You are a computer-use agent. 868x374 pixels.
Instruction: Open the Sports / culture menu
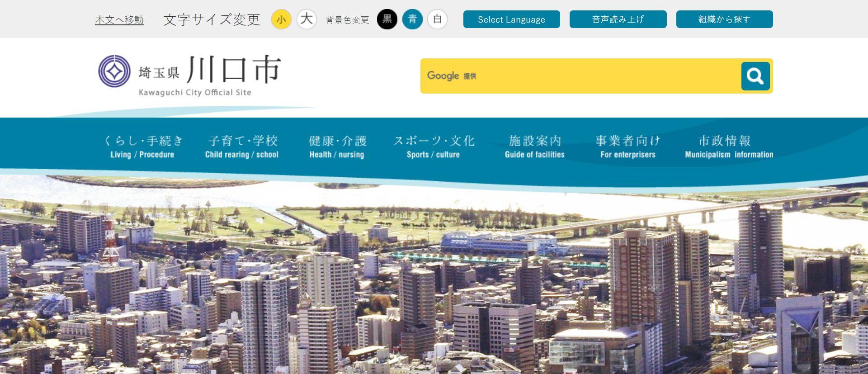(x=434, y=147)
